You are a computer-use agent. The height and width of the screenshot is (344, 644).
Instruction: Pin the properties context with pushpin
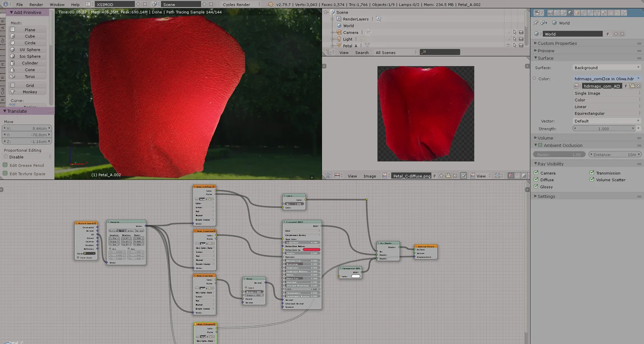click(x=536, y=23)
